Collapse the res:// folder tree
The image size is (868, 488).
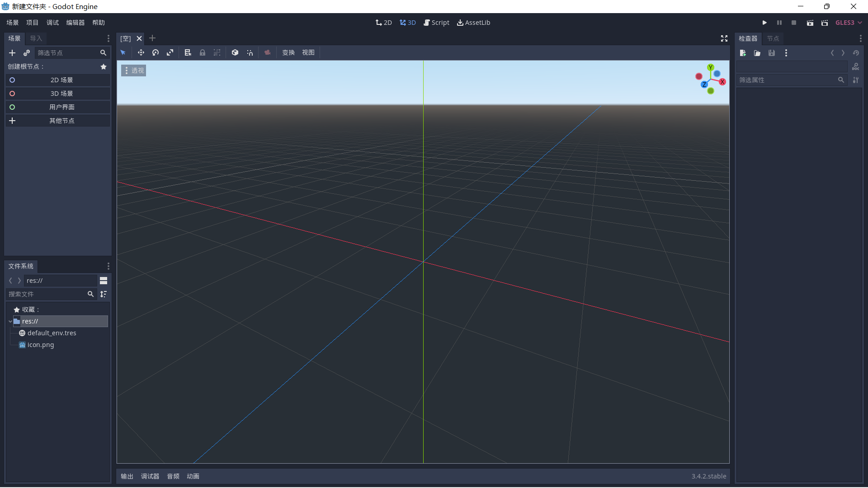10,321
